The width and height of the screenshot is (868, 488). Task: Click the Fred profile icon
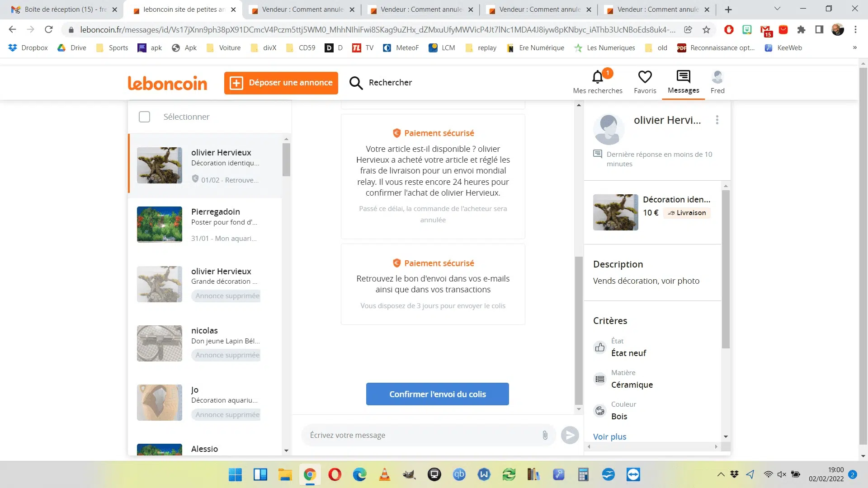[718, 76]
